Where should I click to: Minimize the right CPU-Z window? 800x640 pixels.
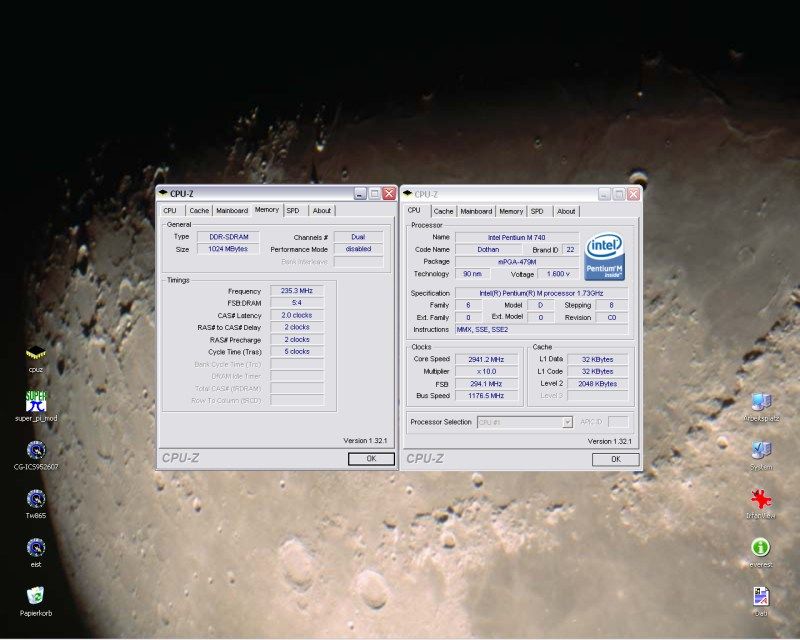(605, 194)
